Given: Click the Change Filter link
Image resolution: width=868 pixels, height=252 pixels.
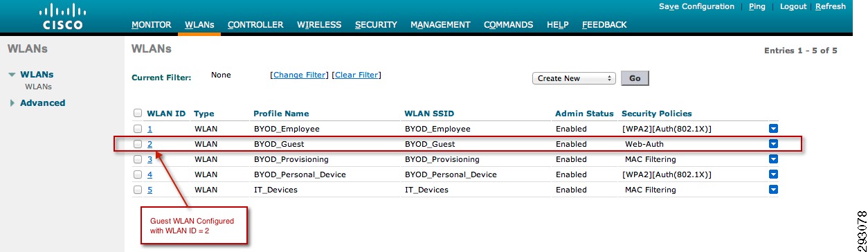Looking at the screenshot, I should [x=299, y=75].
